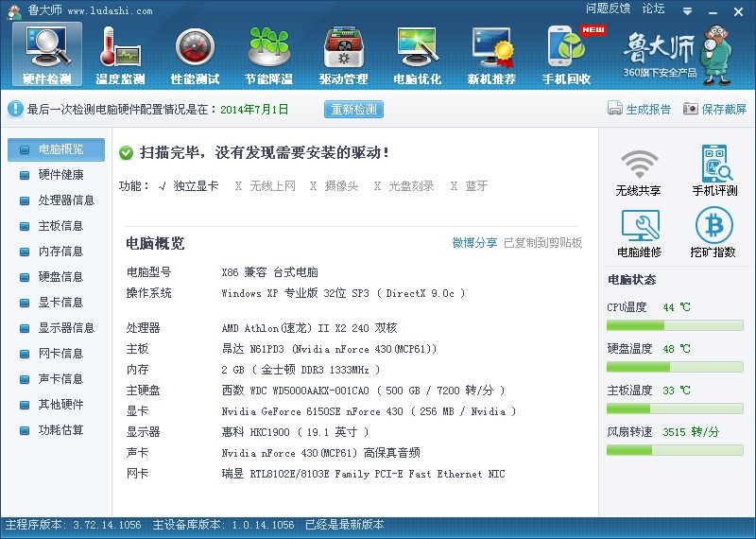The height and width of the screenshot is (539, 756).
Task: Click the 蓝牙 feature indicator
Action: click(x=469, y=186)
